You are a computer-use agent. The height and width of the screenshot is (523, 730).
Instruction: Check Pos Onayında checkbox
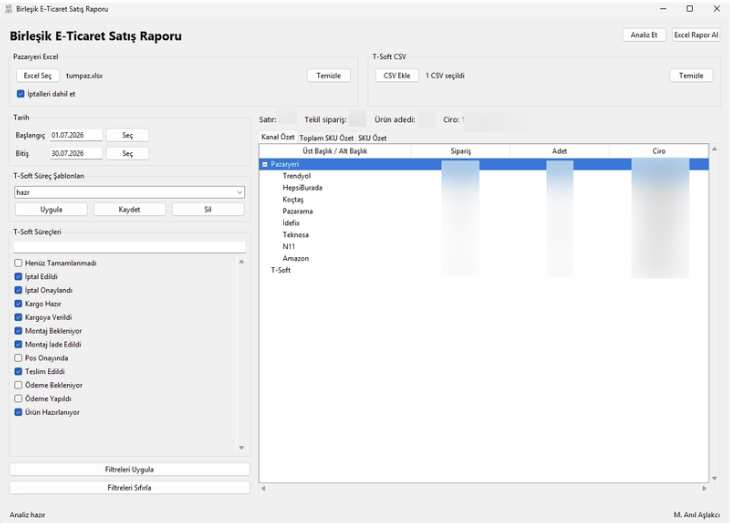(x=18, y=358)
